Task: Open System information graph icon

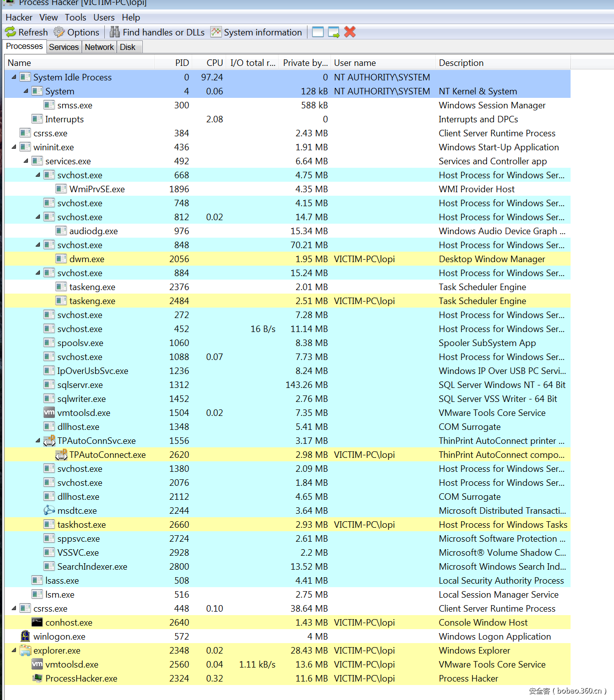Action: pos(216,32)
